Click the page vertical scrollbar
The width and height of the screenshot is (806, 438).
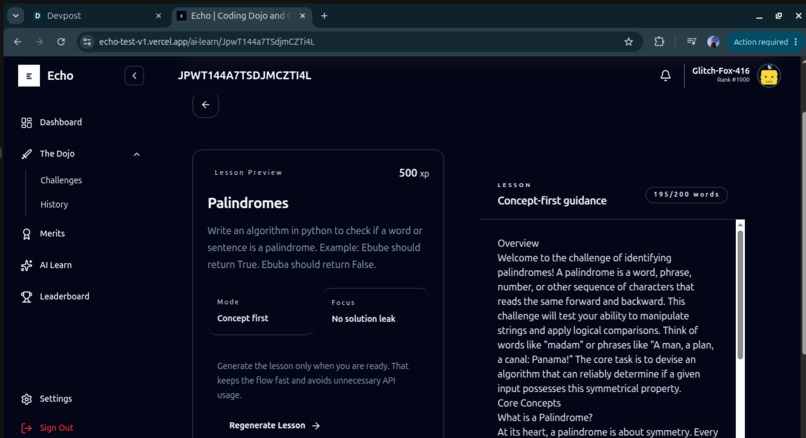803,232
